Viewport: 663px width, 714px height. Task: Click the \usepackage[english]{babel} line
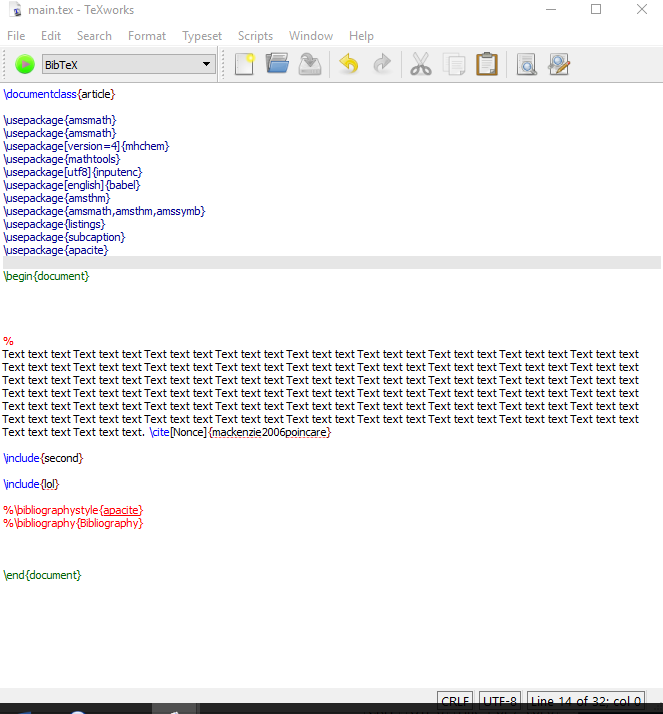71,185
